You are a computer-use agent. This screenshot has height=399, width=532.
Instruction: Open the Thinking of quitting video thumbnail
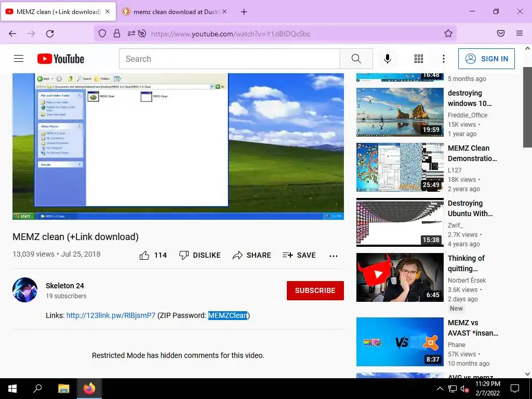point(400,277)
